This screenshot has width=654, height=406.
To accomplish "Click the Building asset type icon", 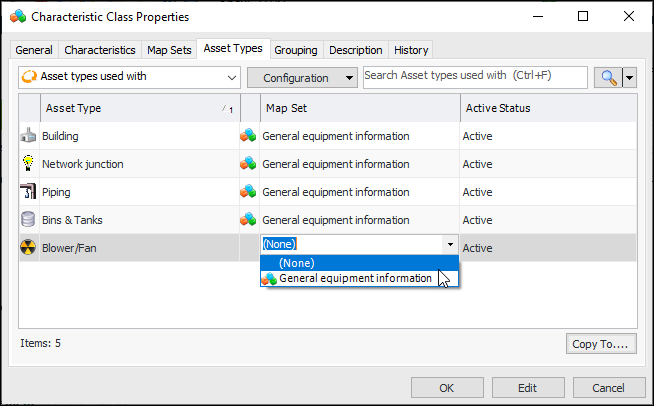I will click(x=29, y=136).
